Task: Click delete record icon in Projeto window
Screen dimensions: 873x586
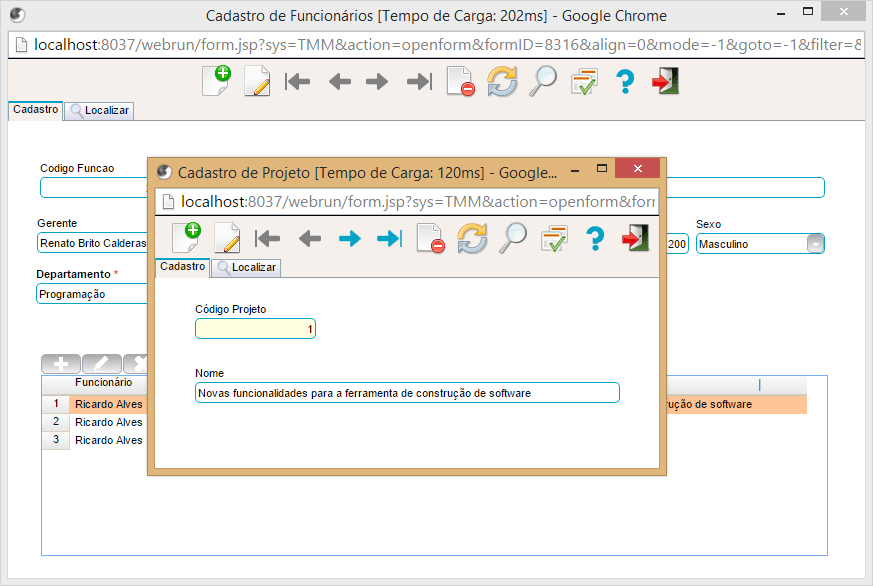Action: click(431, 238)
